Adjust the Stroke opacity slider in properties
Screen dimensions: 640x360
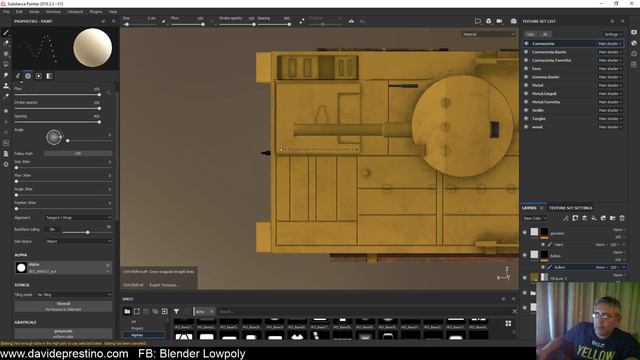point(57,108)
